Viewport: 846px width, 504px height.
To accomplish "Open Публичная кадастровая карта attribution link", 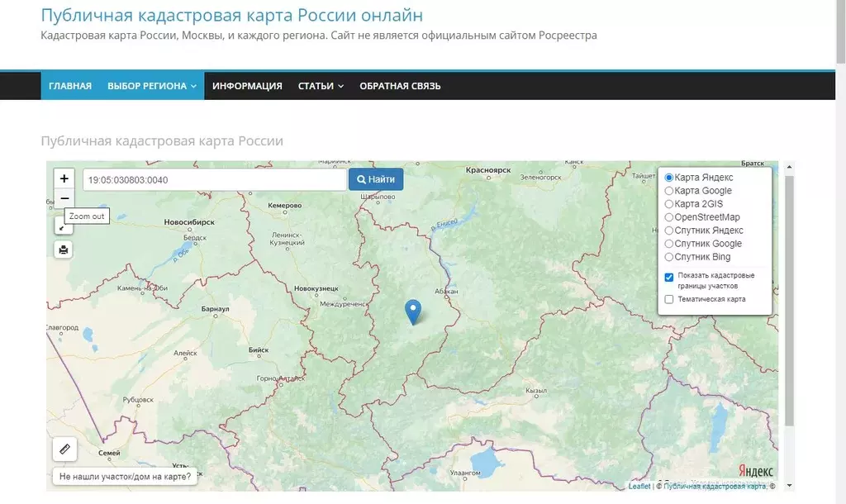I will click(x=715, y=486).
